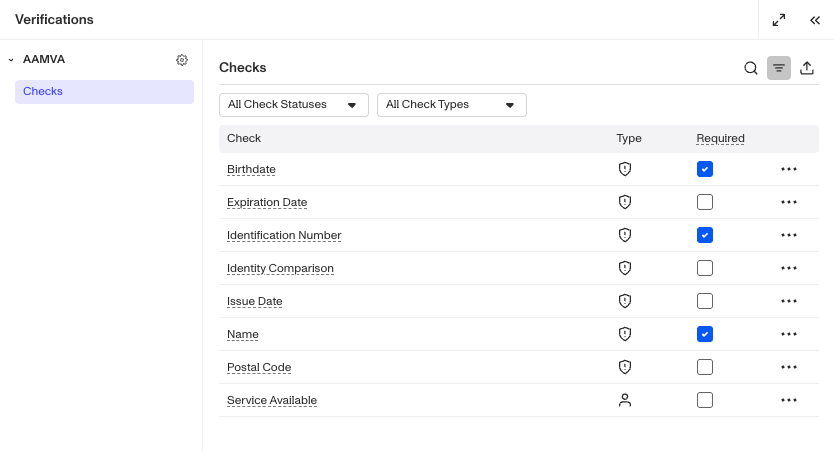Image resolution: width=834 pixels, height=451 pixels.
Task: Uncheck Required for Birthdate
Action: [x=705, y=169]
